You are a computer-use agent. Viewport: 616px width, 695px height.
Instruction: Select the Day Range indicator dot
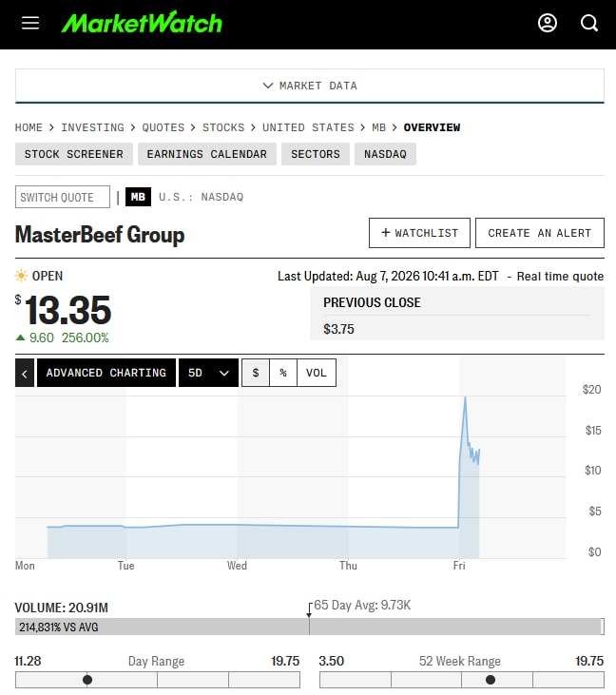click(87, 680)
